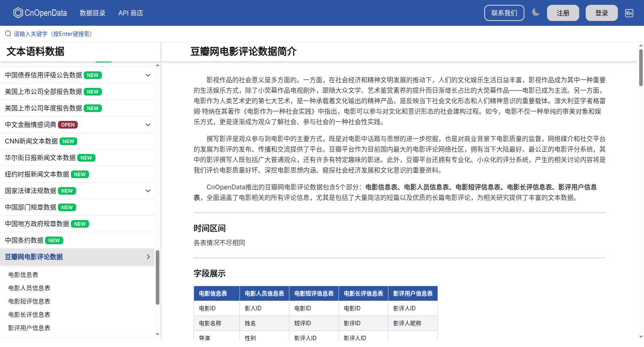Open 中国地方政府规章数据 item
Screen dimensions: 644x347
coord(77,224)
